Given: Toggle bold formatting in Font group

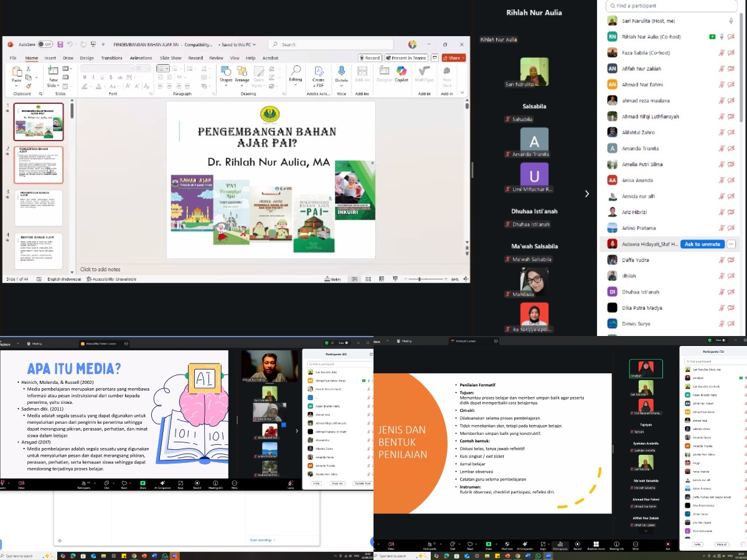Looking at the screenshot, I should 85,78.
